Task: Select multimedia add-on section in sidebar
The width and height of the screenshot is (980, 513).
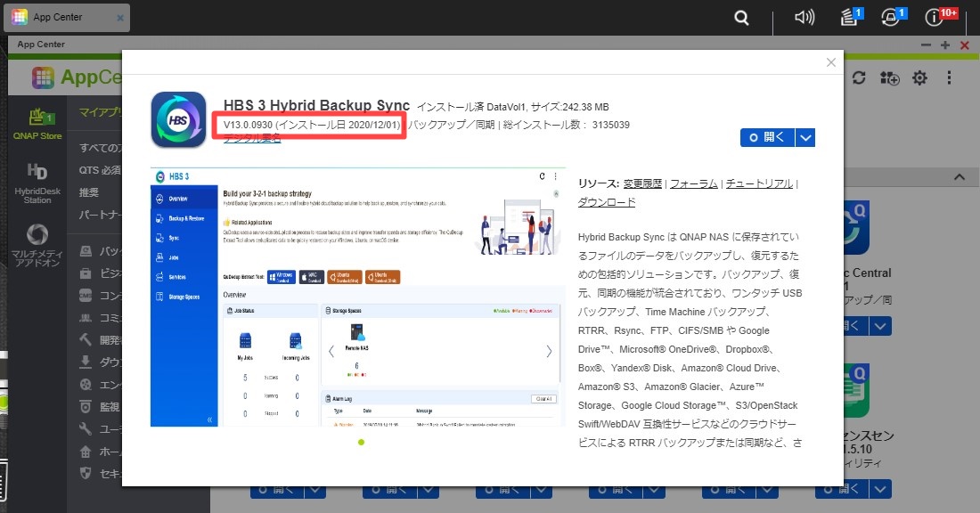Action: point(37,245)
